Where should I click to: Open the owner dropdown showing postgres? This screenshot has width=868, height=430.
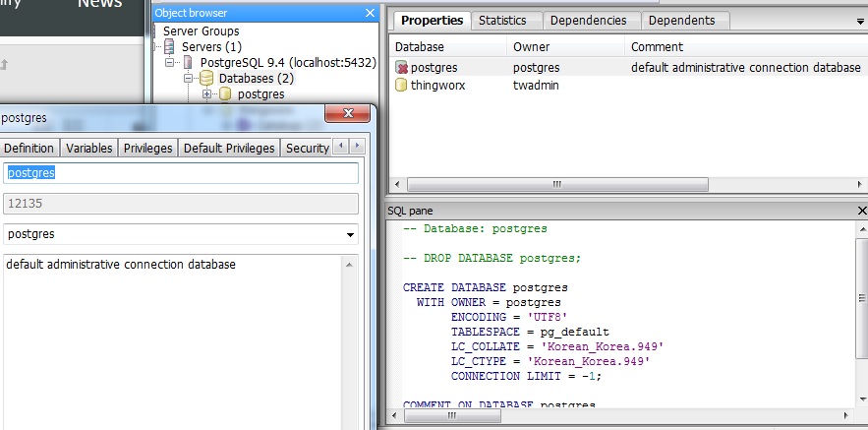(x=350, y=235)
